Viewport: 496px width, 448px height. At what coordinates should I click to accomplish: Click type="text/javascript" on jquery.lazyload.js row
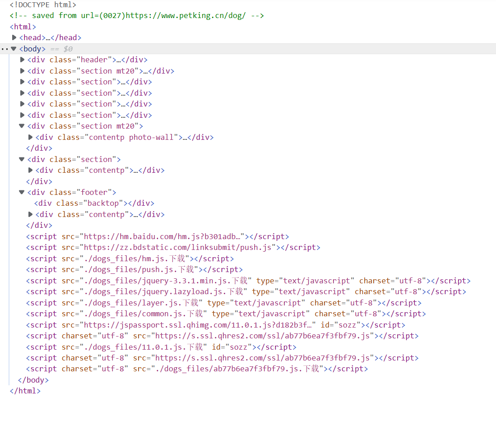pos(301,292)
